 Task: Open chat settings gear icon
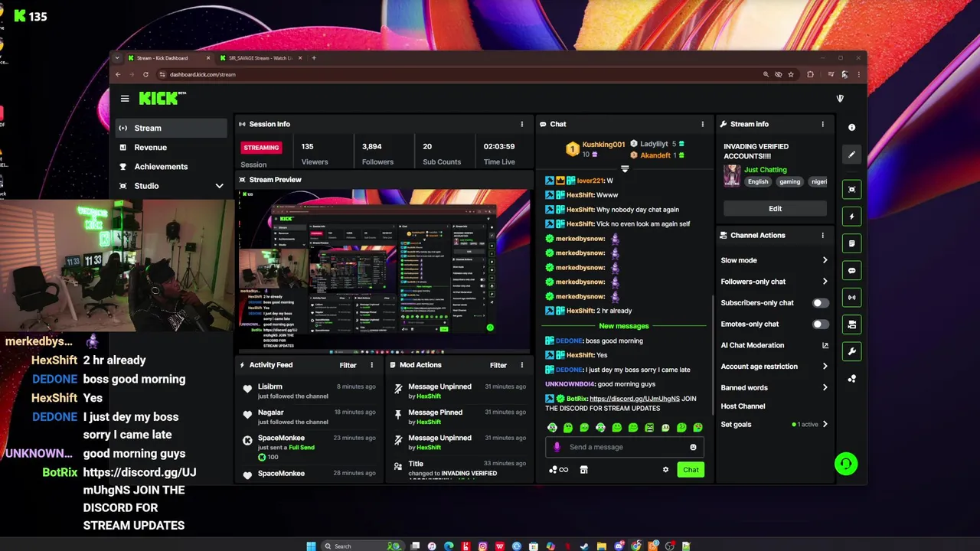coord(665,470)
